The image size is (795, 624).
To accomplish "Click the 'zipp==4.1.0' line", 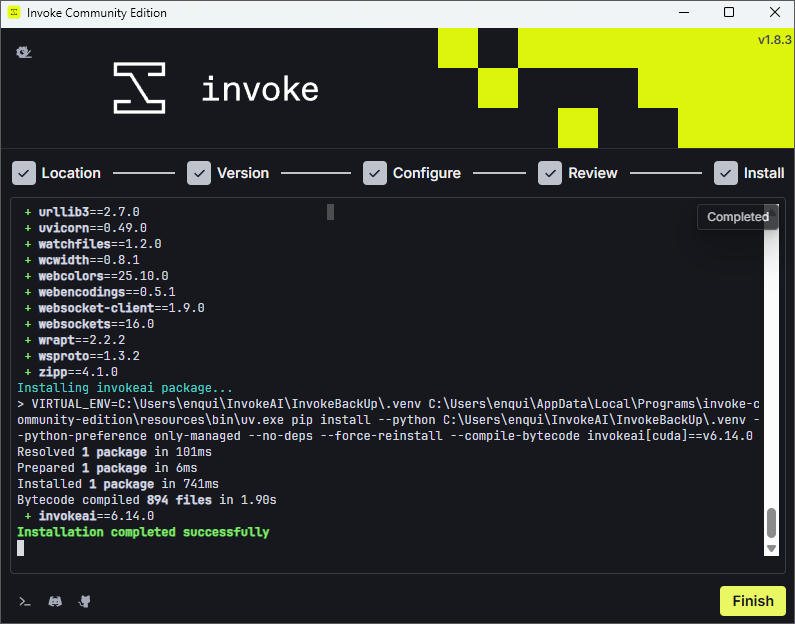I will click(71, 372).
